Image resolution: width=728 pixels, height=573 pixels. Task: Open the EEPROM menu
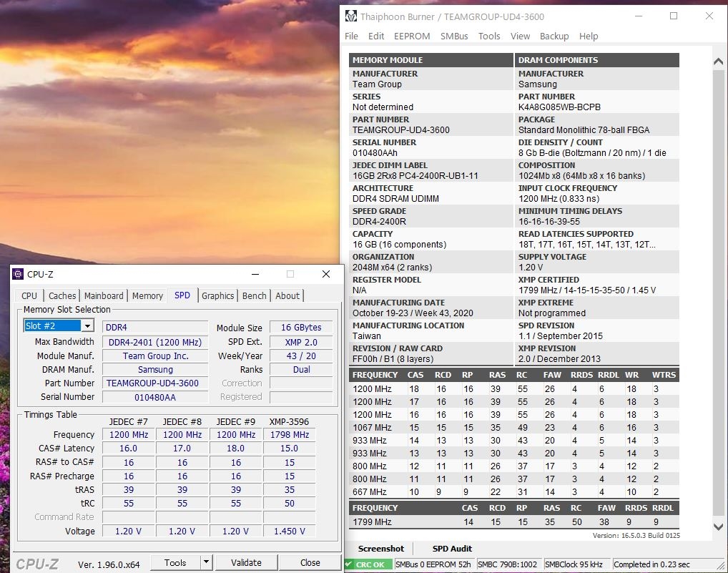[412, 36]
